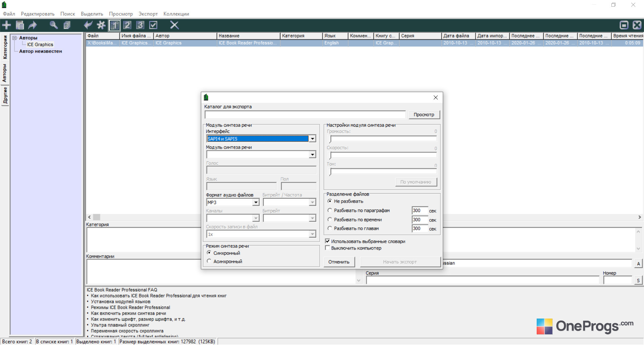Viewport: 644px width, 345px height.
Task: Open search with the magnifier toolbar icon
Action: (54, 25)
